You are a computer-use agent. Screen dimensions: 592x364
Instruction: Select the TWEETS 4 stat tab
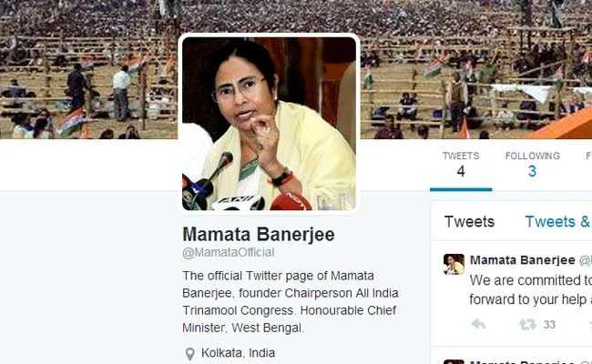[x=461, y=166]
